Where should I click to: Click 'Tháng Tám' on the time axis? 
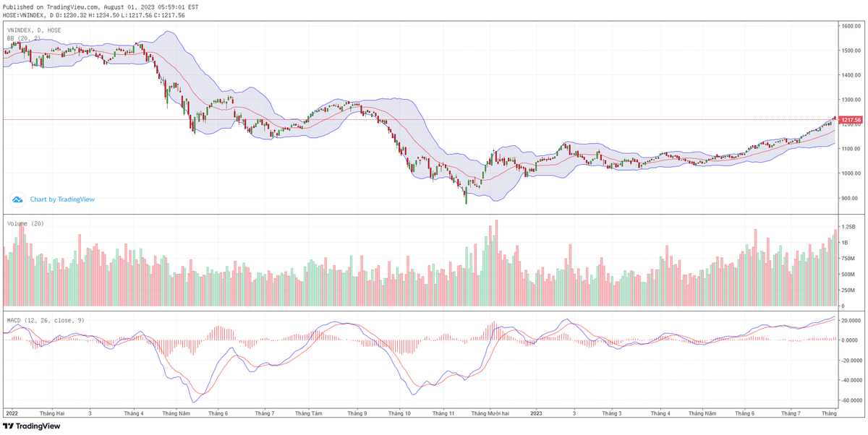(309, 413)
